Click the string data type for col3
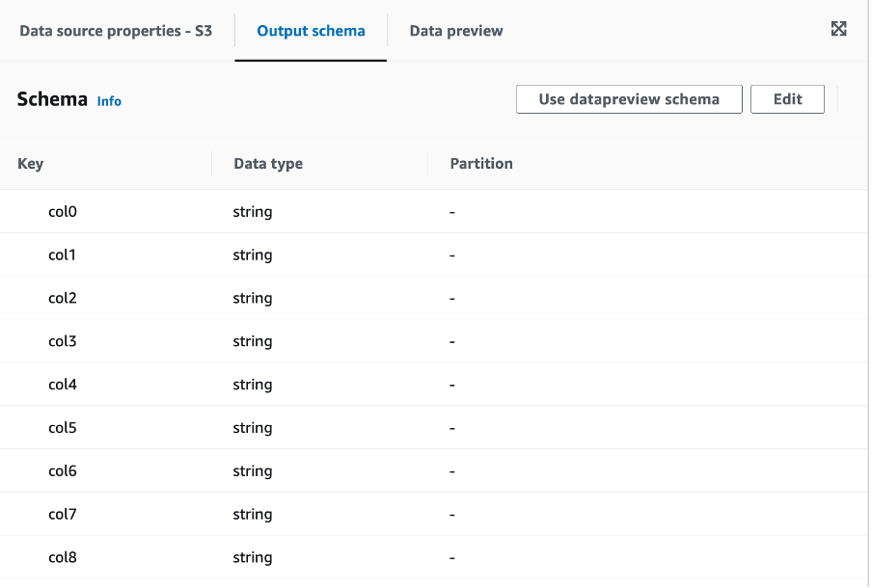 (253, 341)
